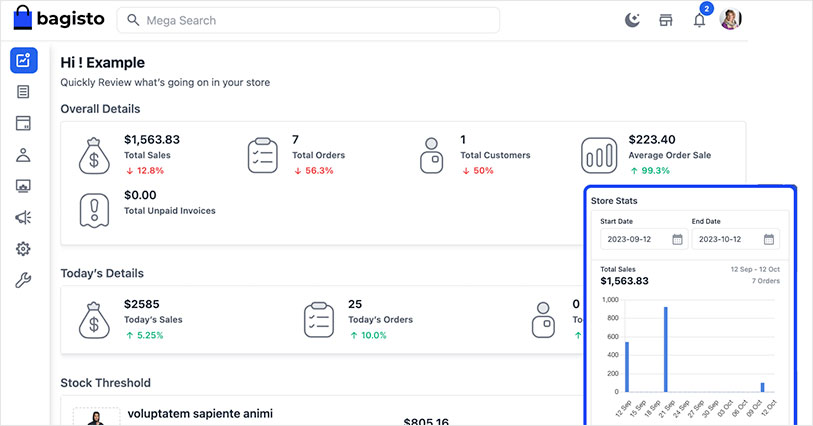Viewport: 813px width, 426px height.
Task: Open the notifications bell
Action: click(699, 20)
